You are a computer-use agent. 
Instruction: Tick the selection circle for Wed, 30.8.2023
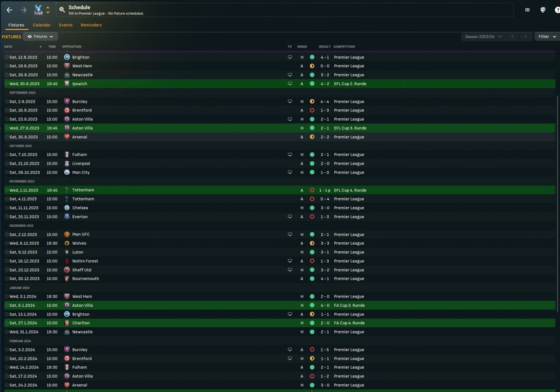(x=7, y=84)
